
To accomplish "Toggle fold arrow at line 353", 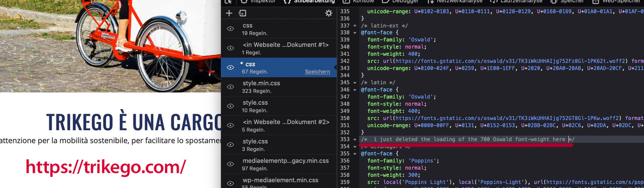I will 355,139.
